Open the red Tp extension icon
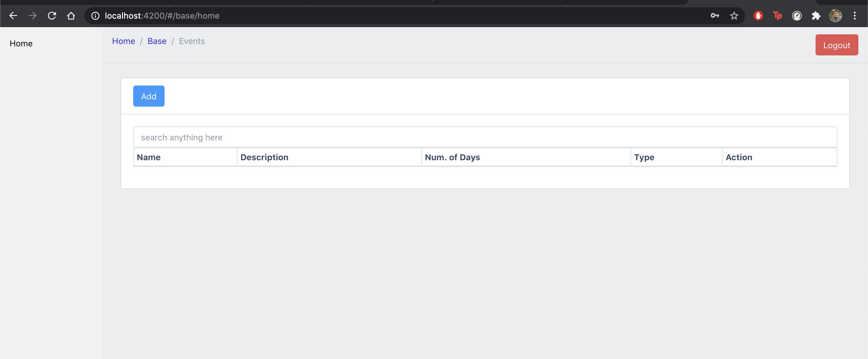This screenshot has width=868, height=359. [x=777, y=16]
